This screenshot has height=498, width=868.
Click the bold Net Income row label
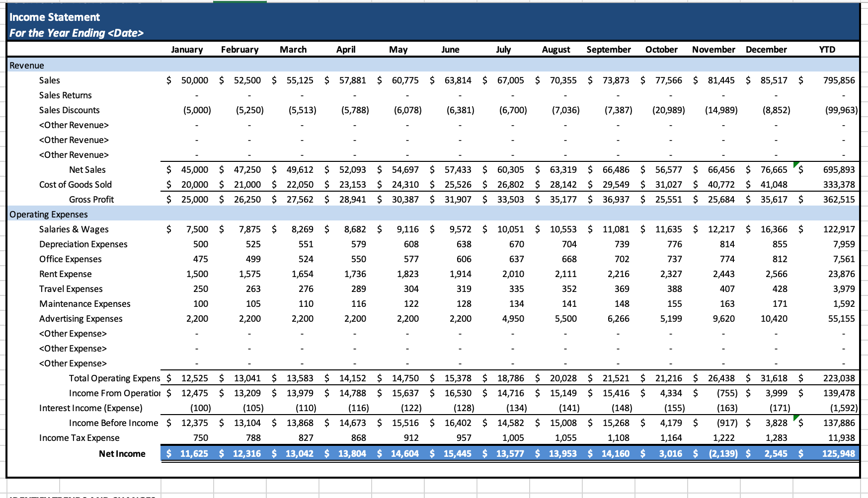click(x=122, y=453)
